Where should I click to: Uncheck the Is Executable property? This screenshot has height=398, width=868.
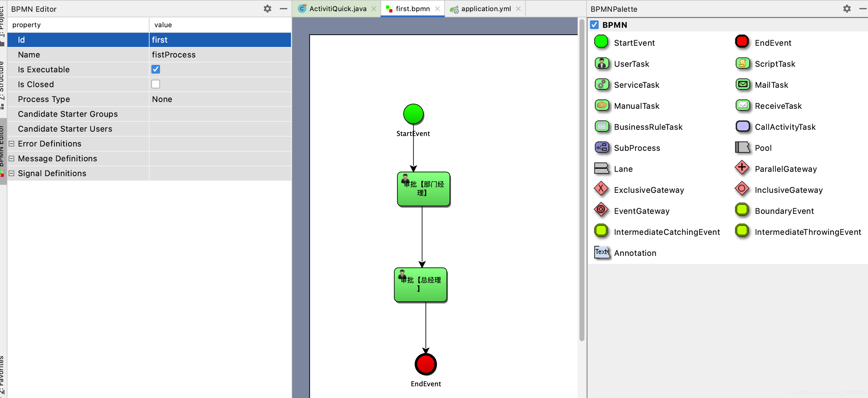pos(155,70)
